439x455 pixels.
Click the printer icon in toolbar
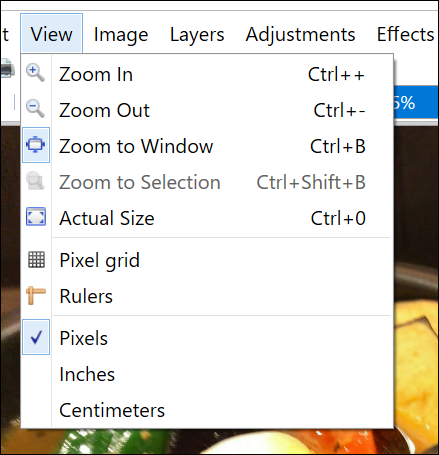[x=7, y=69]
